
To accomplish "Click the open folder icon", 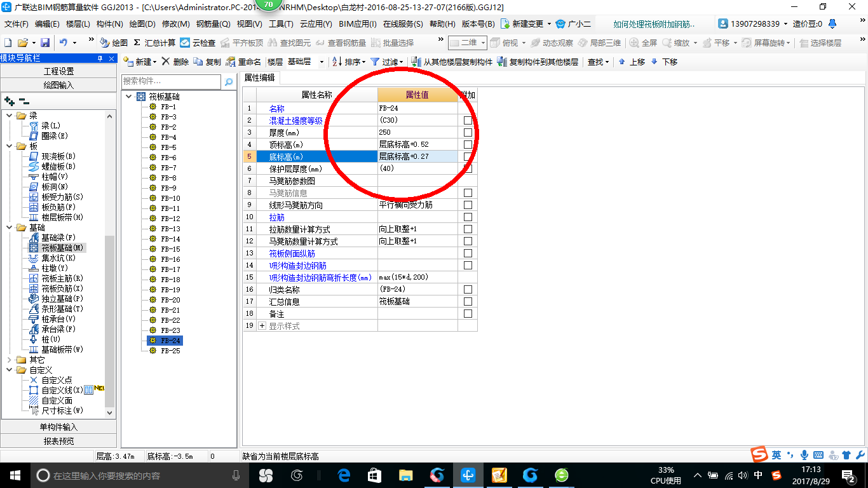I will pyautogui.click(x=23, y=43).
